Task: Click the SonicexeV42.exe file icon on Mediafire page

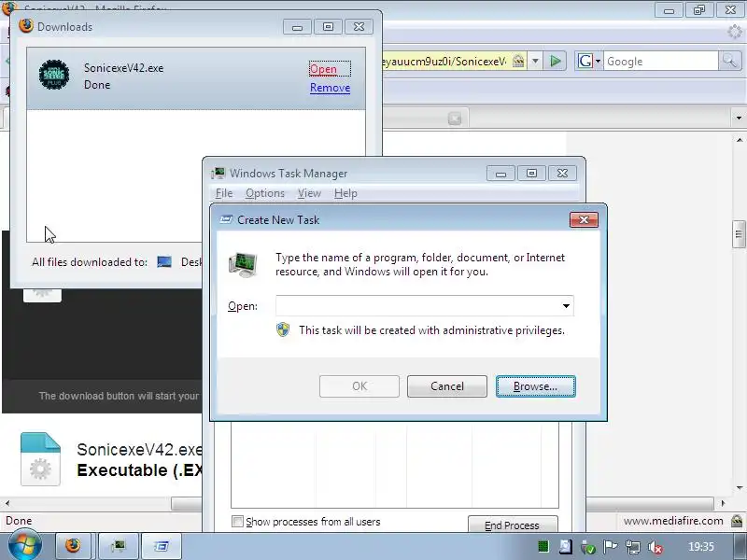Action: (x=40, y=458)
